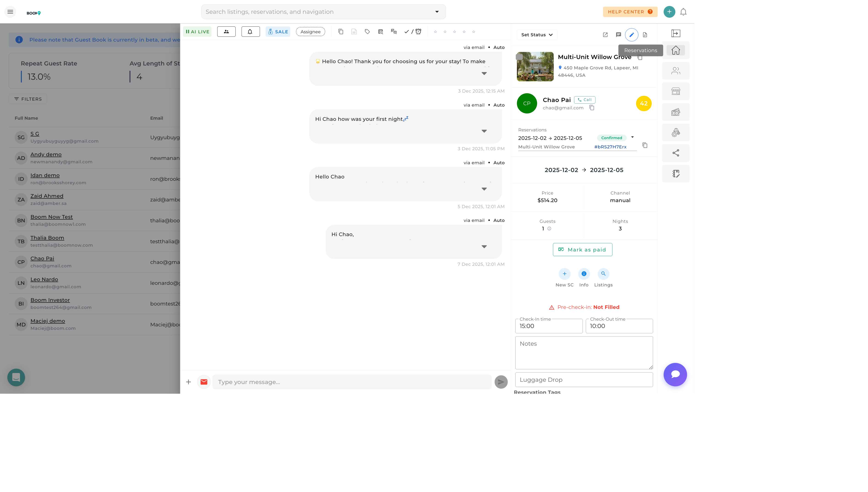Viewport: 868px width, 492px height.
Task: Open the payments money icon in right sidebar
Action: coord(676,112)
